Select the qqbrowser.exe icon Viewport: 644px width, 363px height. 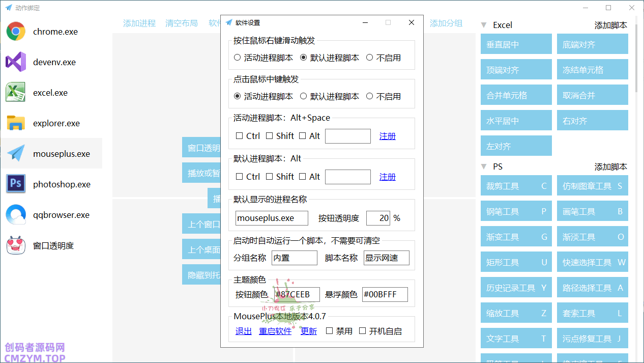click(16, 215)
